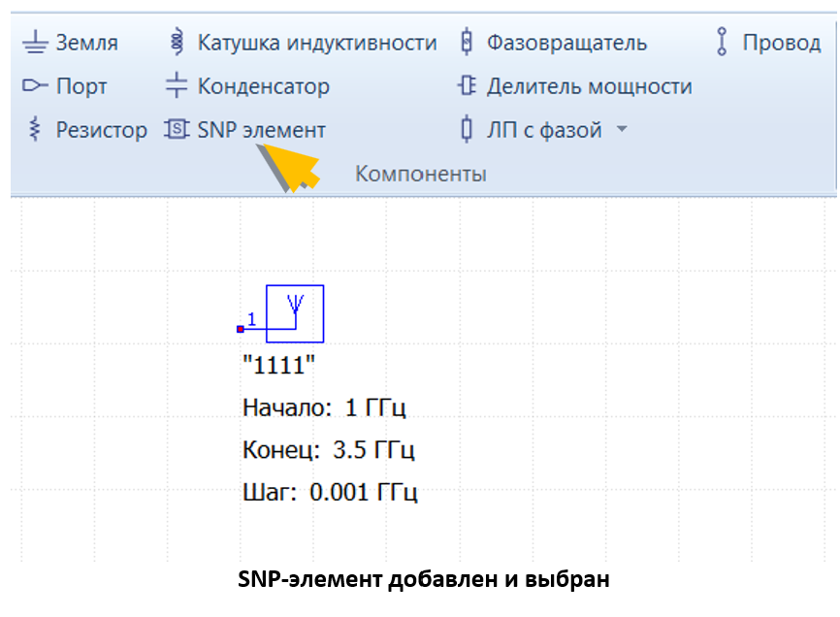Click the SNP элемент ribbon button
This screenshot has width=840, height=617.
tap(245, 130)
